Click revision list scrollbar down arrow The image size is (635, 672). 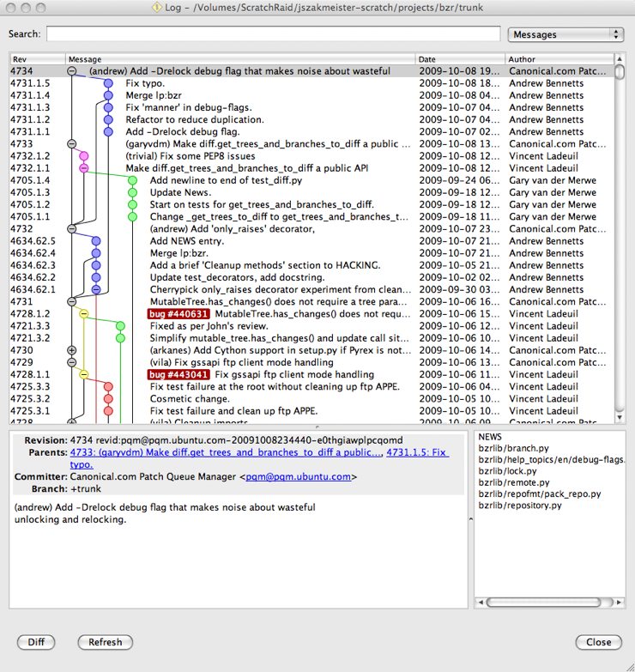620,417
